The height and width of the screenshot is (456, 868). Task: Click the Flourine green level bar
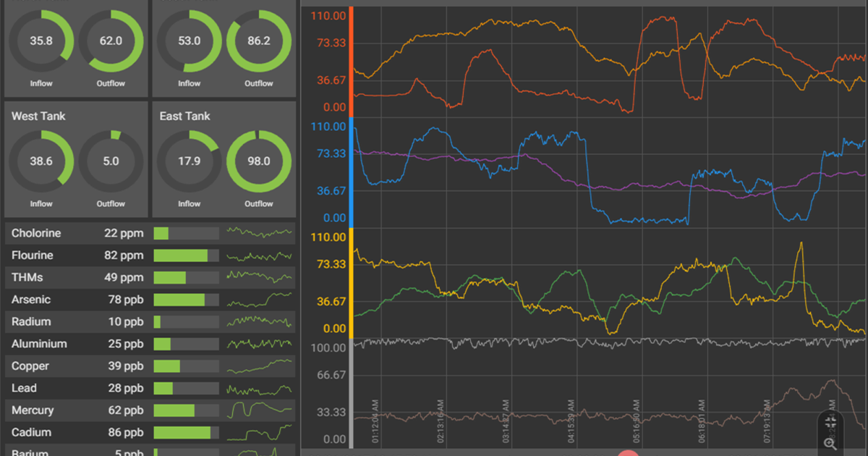[x=181, y=256]
